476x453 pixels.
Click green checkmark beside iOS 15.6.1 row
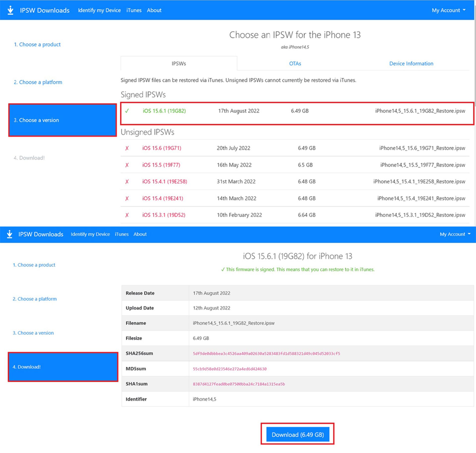(x=127, y=111)
